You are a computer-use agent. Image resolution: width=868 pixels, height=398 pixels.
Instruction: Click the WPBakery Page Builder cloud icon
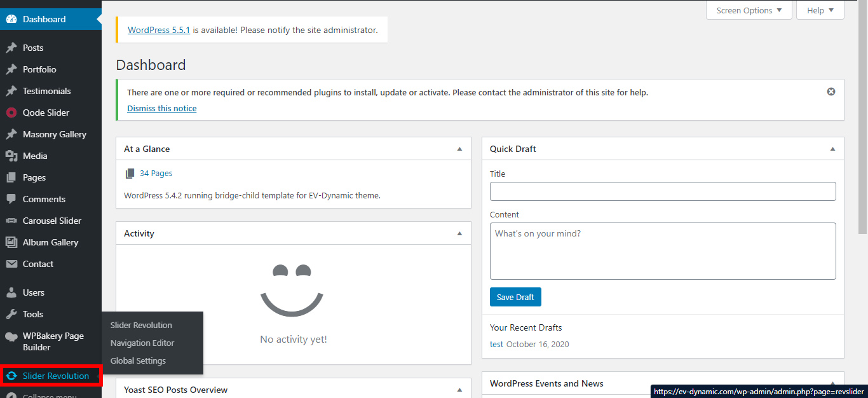point(11,336)
